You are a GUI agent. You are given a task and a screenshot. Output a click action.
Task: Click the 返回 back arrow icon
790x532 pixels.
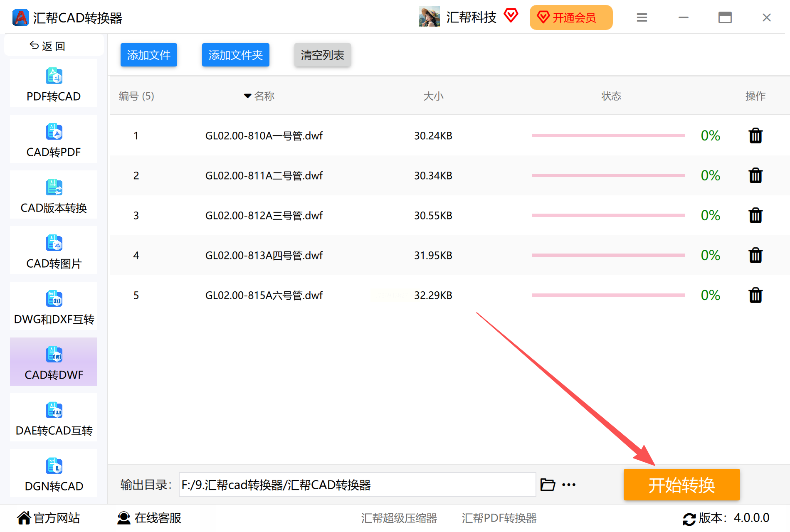[x=34, y=45]
